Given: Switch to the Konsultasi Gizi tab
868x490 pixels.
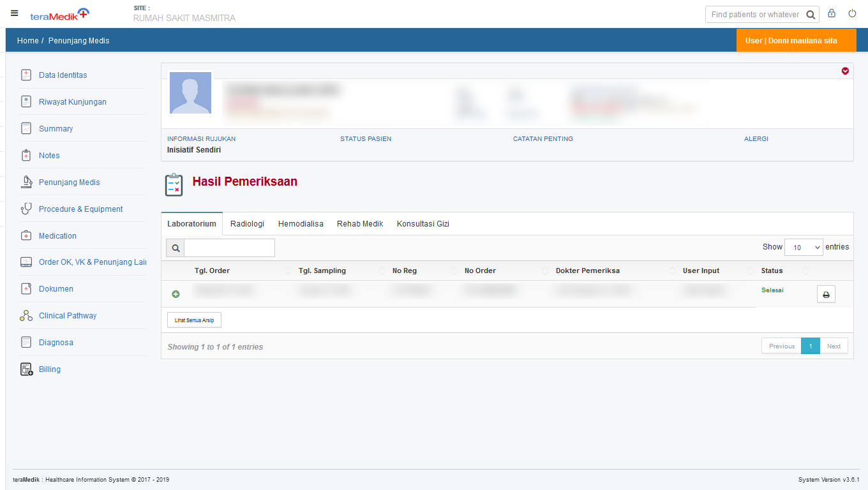Looking at the screenshot, I should tap(423, 224).
